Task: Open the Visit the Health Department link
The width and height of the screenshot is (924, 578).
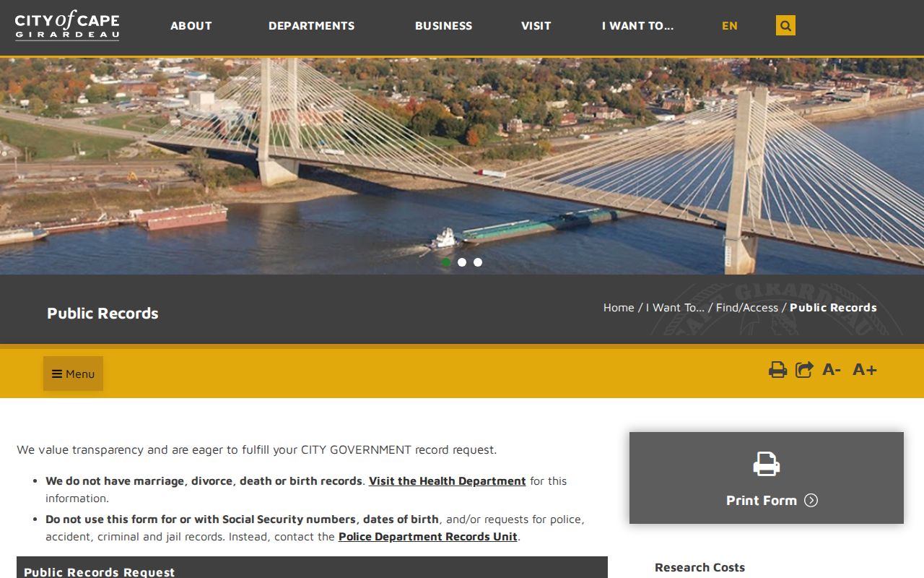Action: pos(448,481)
